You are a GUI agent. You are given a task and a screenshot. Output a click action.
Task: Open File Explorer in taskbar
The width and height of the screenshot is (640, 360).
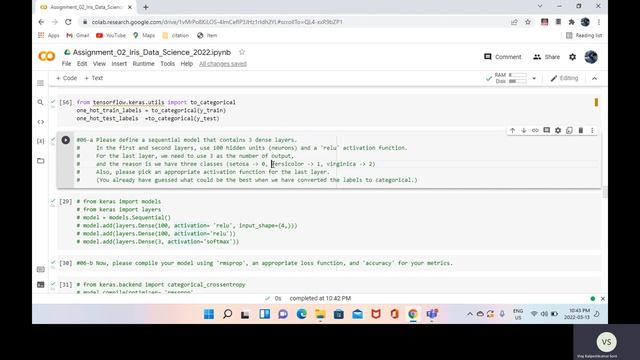[320, 314]
